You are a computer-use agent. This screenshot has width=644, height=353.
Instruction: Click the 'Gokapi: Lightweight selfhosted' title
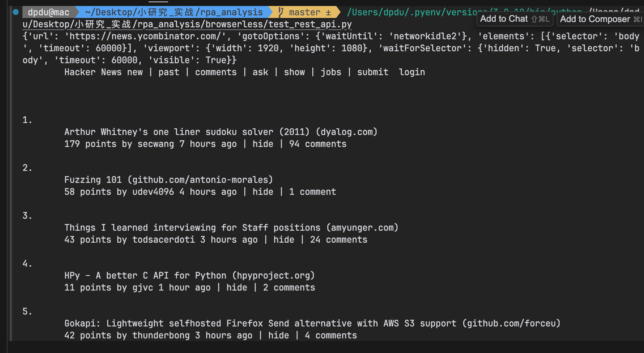click(312, 323)
